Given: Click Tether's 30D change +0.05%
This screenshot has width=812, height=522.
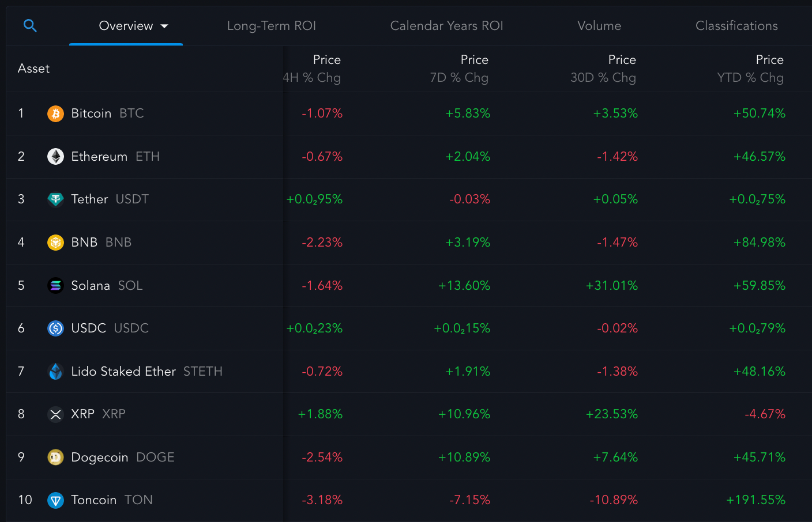Looking at the screenshot, I should point(615,199).
